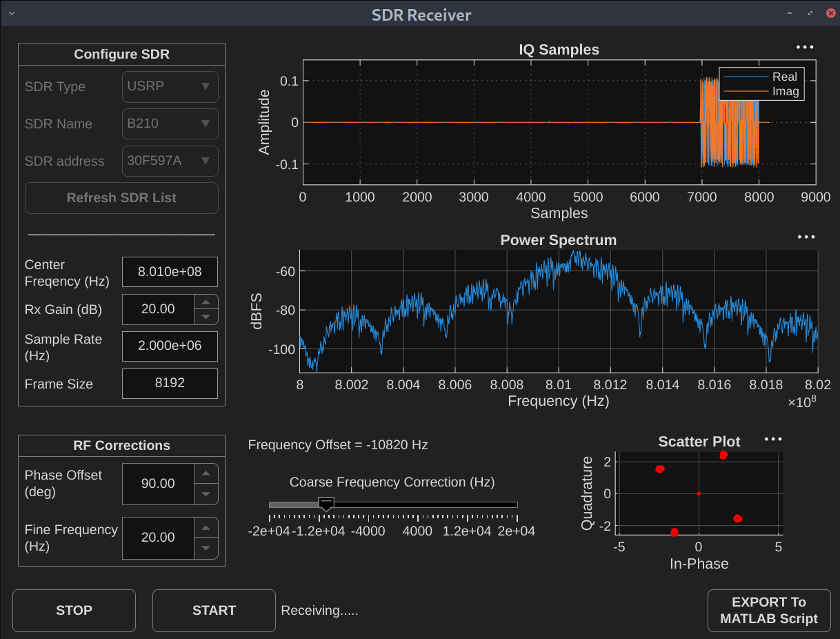Decrease Rx Gain with the down arrow
The height and width of the screenshot is (639, 840).
[x=206, y=317]
